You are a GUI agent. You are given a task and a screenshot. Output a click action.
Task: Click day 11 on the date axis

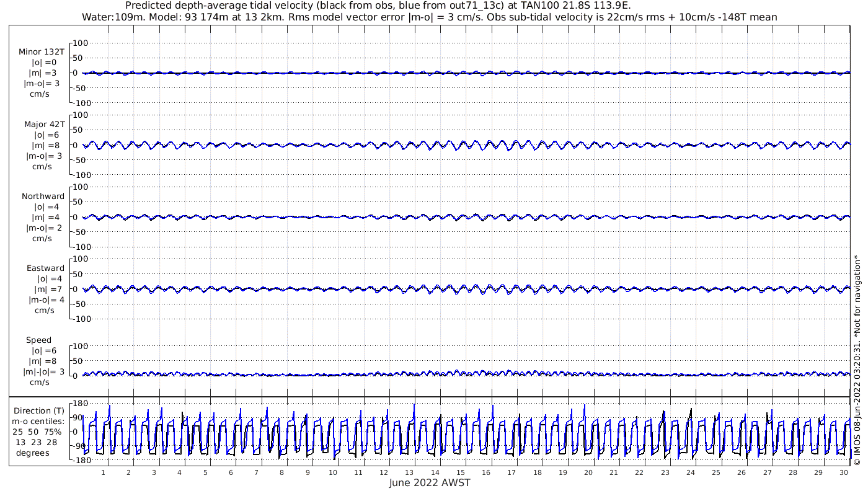coord(358,472)
